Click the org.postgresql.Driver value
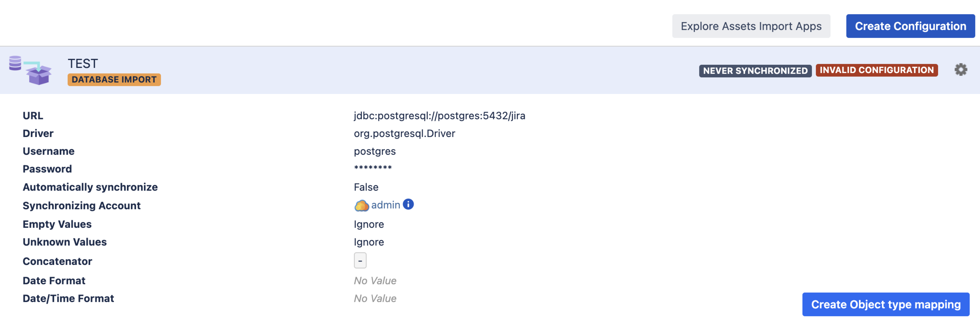The height and width of the screenshot is (334, 980). 404,133
